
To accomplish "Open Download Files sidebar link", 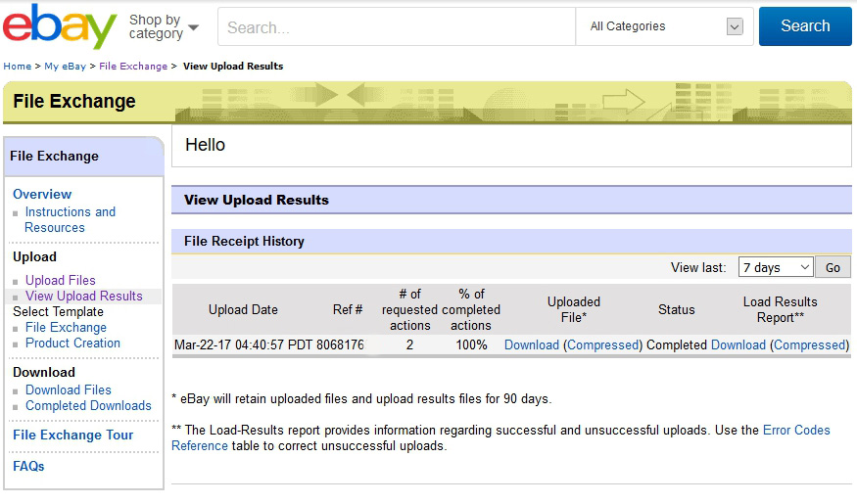I will pyautogui.click(x=69, y=389).
